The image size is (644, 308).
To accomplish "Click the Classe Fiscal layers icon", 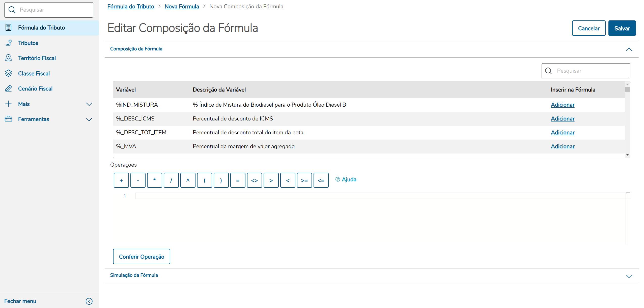I will click(x=9, y=73).
